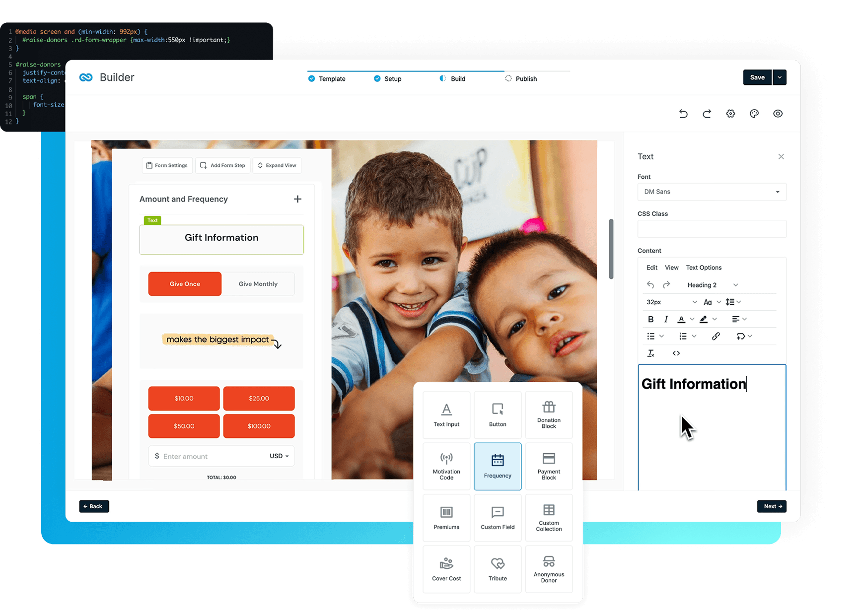Select Give Monthly frequency
This screenshot has height=616, width=858.
coord(258,284)
